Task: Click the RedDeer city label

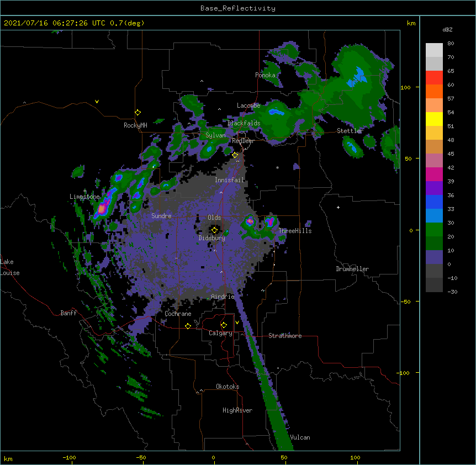Action: (243, 141)
